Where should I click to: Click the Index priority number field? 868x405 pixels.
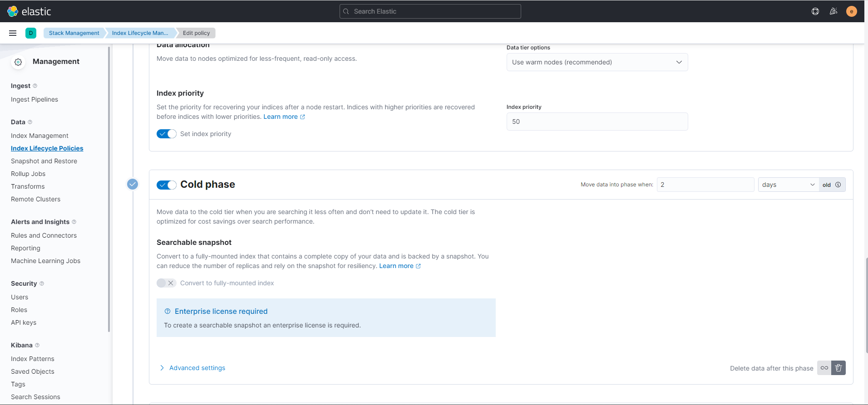point(597,122)
